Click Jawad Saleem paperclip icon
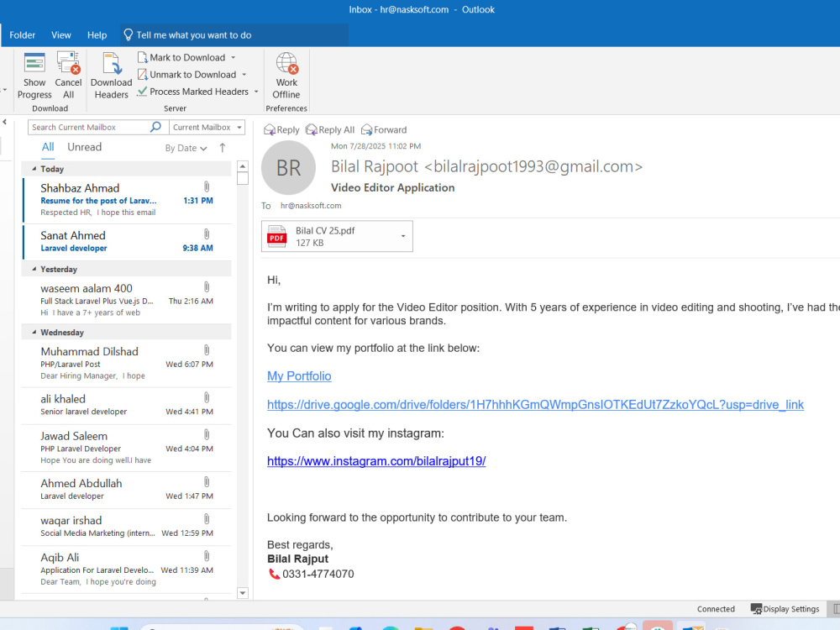840x630 pixels. 207,434
